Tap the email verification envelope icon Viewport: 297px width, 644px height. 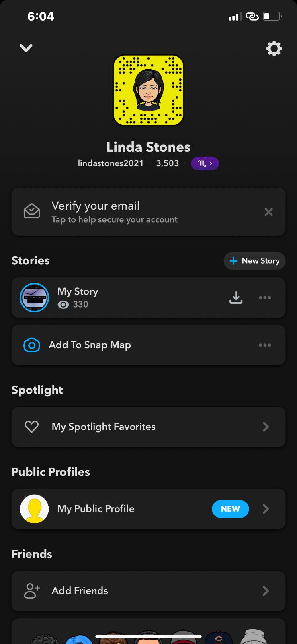coord(32,211)
